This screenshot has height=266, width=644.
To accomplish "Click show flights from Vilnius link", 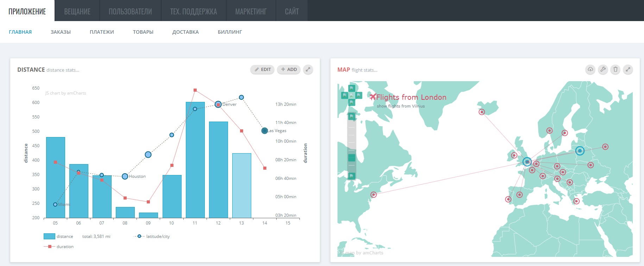I will tap(400, 106).
